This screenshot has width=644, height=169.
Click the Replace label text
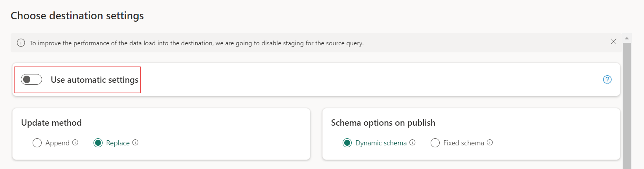point(118,143)
